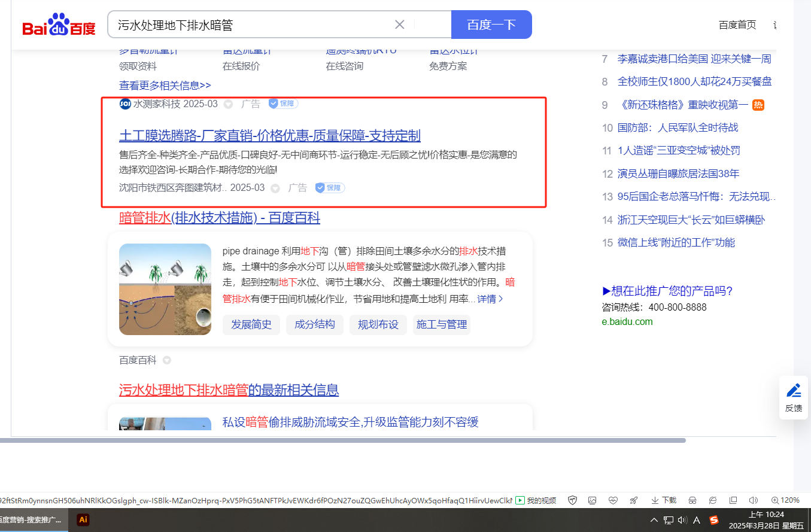Open 我的视频 in the status bar

[536, 500]
